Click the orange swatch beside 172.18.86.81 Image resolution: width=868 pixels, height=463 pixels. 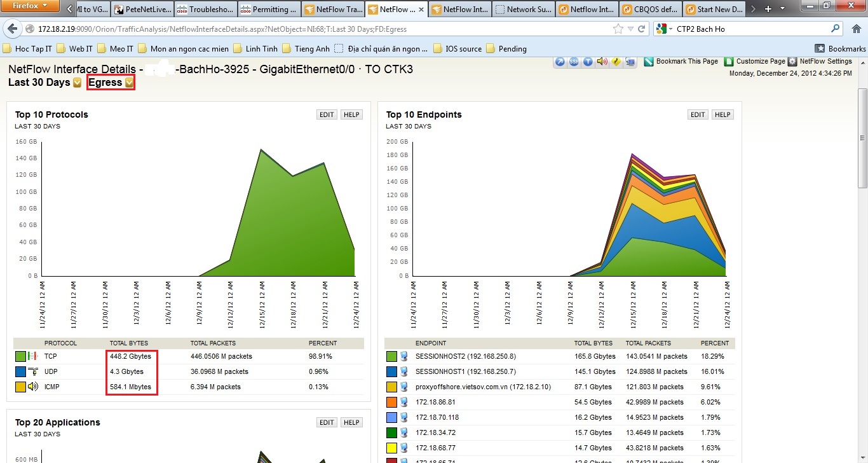pos(391,402)
